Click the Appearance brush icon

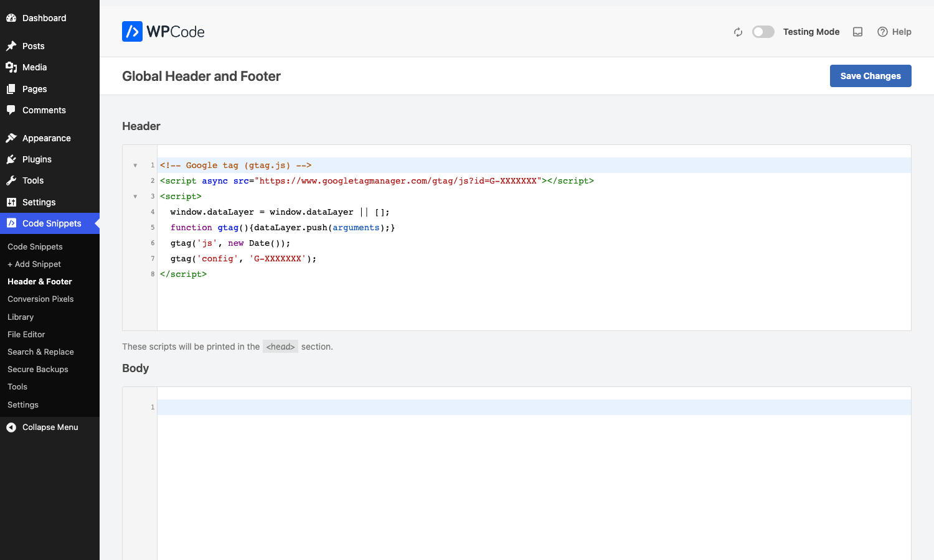(11, 138)
